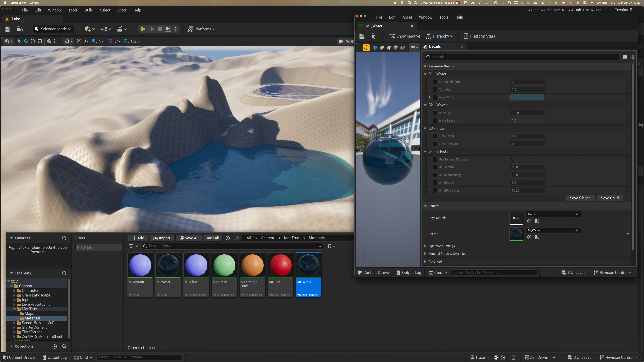
Task: Switch to the Lake level tab
Action: pyautogui.click(x=32, y=19)
